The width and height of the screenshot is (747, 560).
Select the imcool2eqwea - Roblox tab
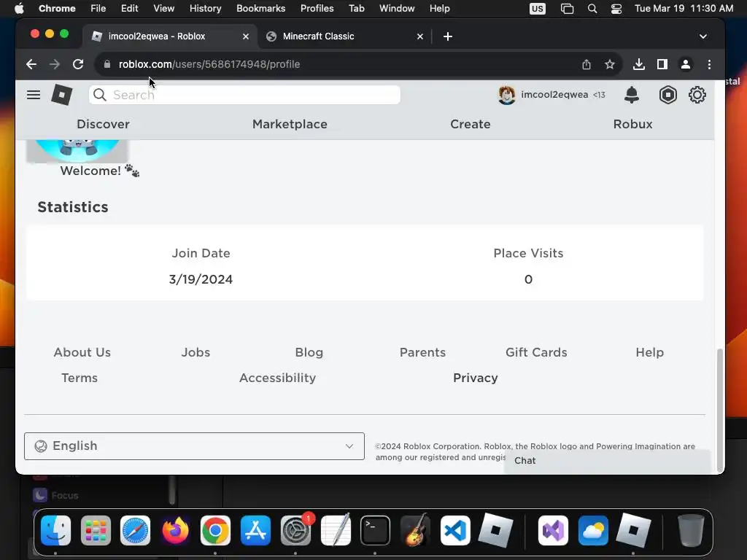[x=171, y=36]
